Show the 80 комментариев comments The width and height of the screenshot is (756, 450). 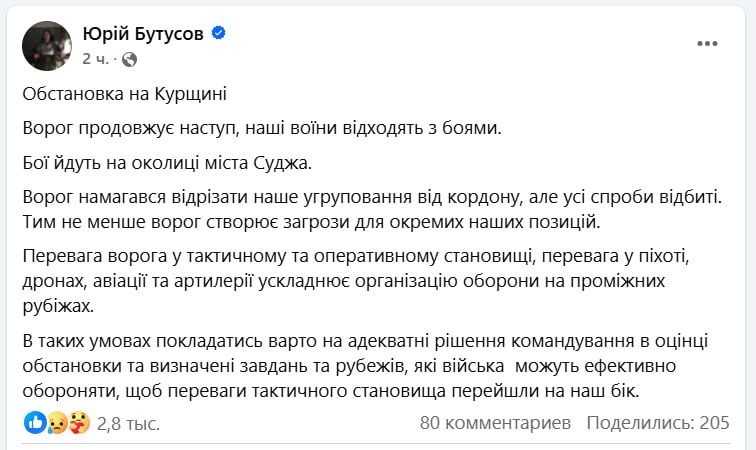tap(496, 423)
